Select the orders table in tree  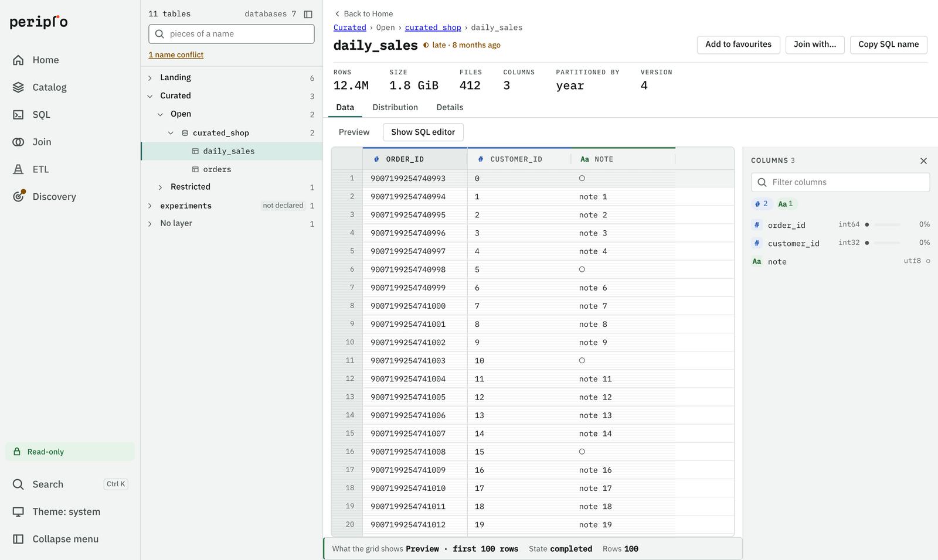click(x=232, y=169)
